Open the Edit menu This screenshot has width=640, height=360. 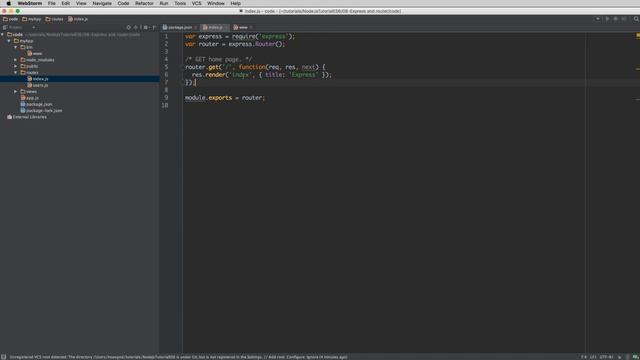[x=65, y=3]
